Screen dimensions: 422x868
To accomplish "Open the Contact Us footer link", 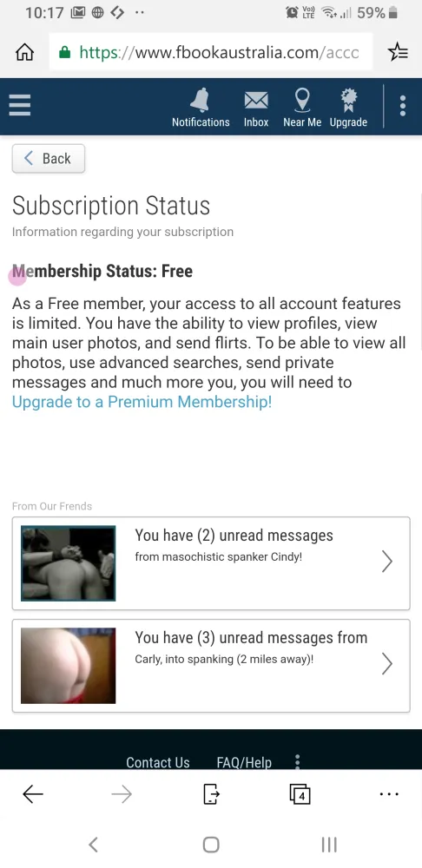I will [158, 762].
